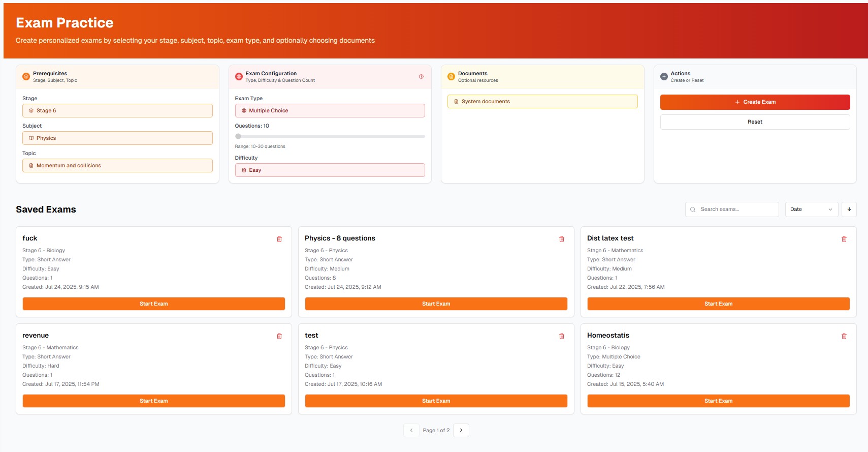Viewport: 868px width, 452px height.
Task: Click 'Created: Jul 15, 2025, 5:40 AM' text
Action: click(x=625, y=384)
